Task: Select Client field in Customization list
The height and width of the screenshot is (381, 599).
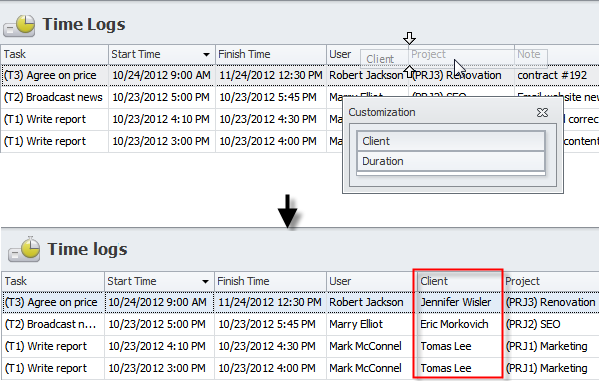Action: pos(451,141)
